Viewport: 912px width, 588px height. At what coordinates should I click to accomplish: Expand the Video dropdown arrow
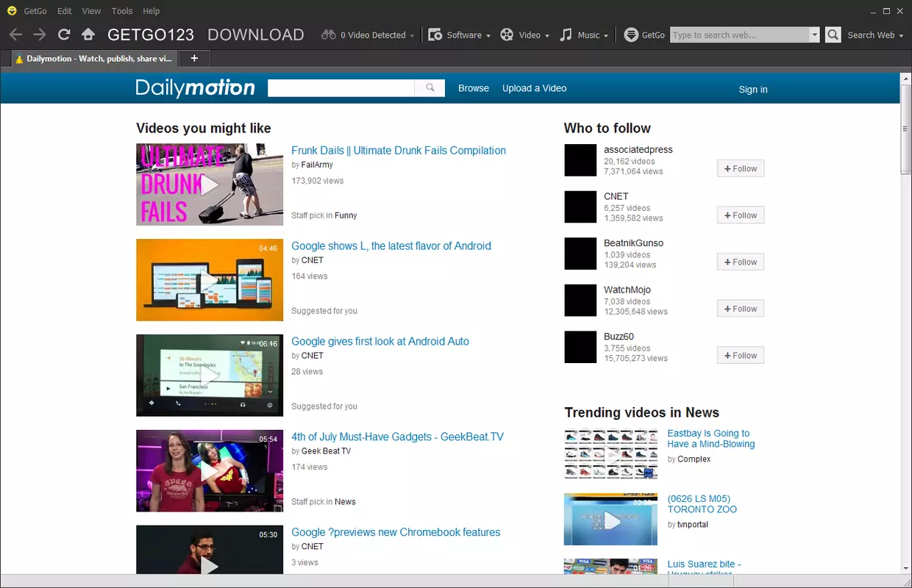click(547, 35)
